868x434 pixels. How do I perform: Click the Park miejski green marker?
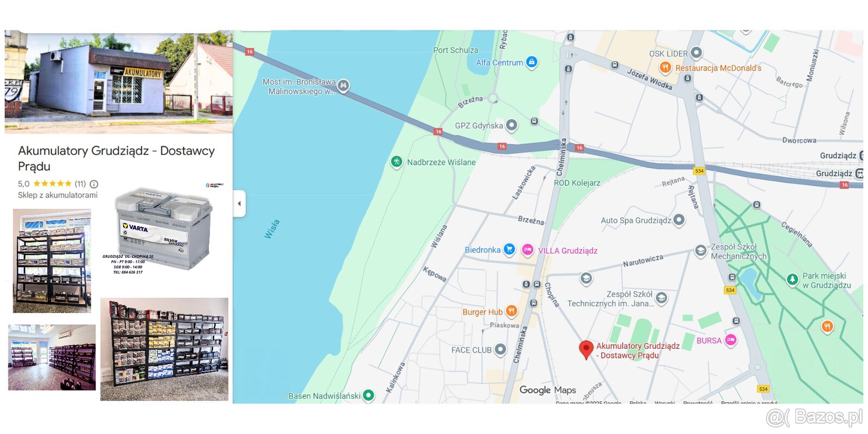[x=792, y=279]
